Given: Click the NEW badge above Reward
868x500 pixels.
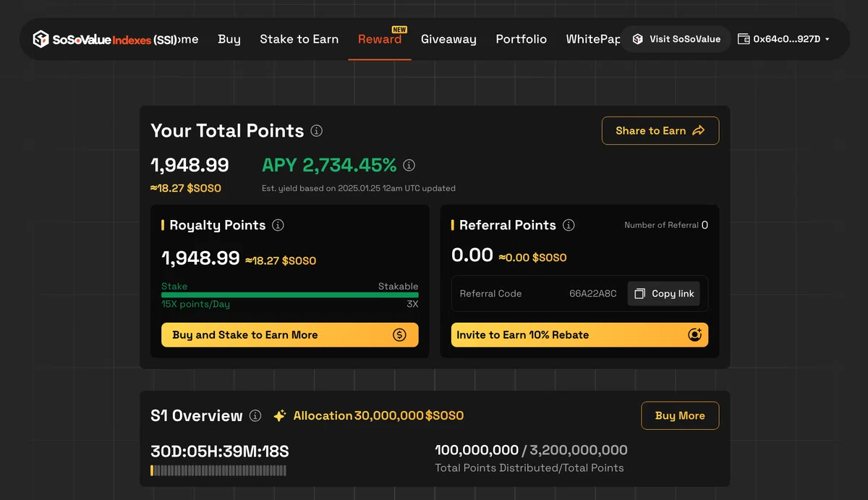Looking at the screenshot, I should coord(399,30).
